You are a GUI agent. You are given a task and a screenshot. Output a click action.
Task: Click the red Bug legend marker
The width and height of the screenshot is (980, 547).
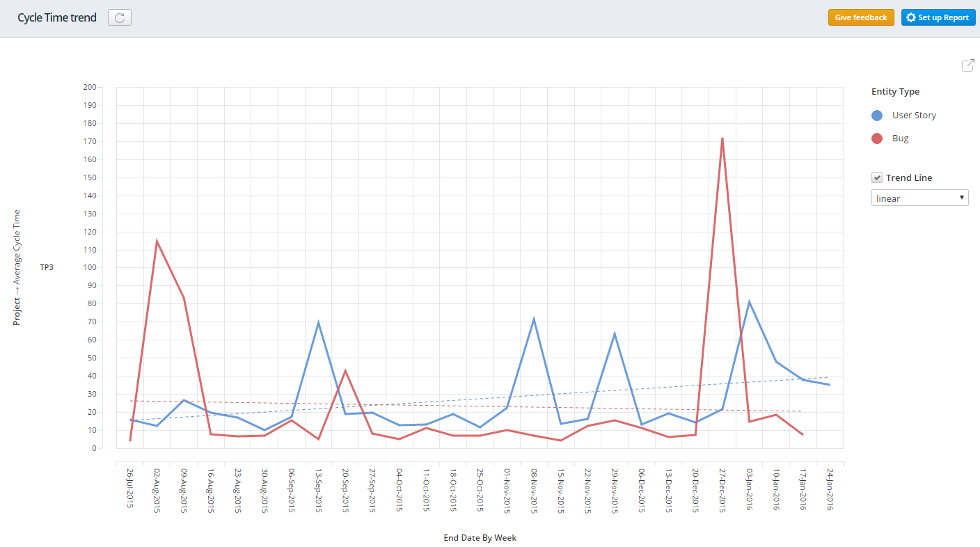tap(877, 138)
